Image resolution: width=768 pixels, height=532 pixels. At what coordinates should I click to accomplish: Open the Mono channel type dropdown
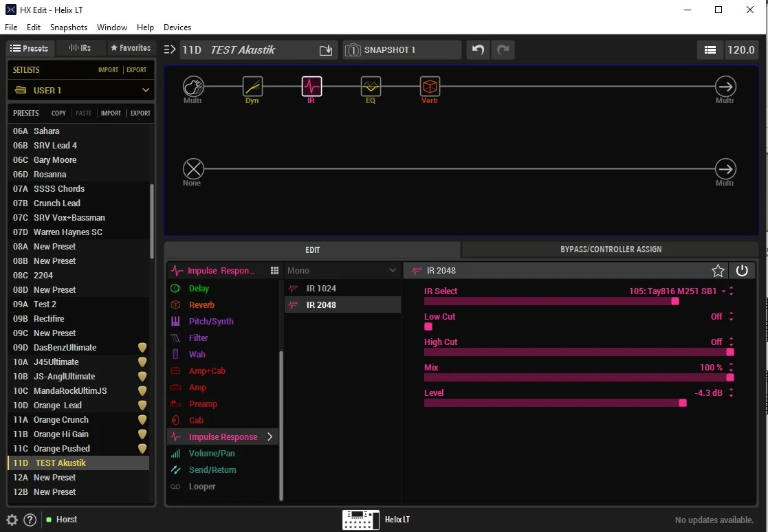coord(392,271)
